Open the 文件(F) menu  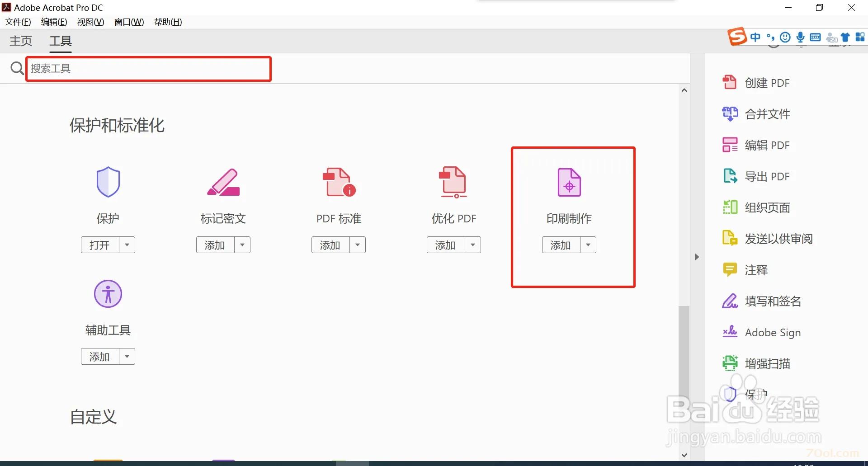(18, 22)
